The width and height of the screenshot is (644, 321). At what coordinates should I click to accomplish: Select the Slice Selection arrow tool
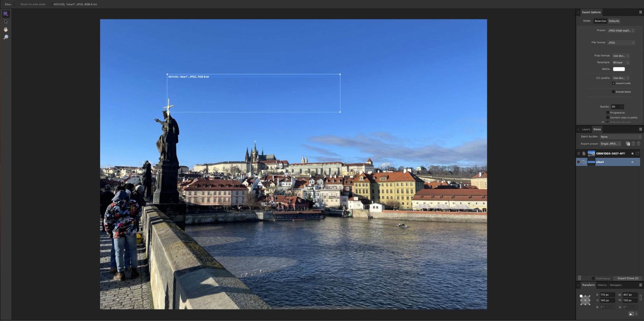pyautogui.click(x=6, y=22)
